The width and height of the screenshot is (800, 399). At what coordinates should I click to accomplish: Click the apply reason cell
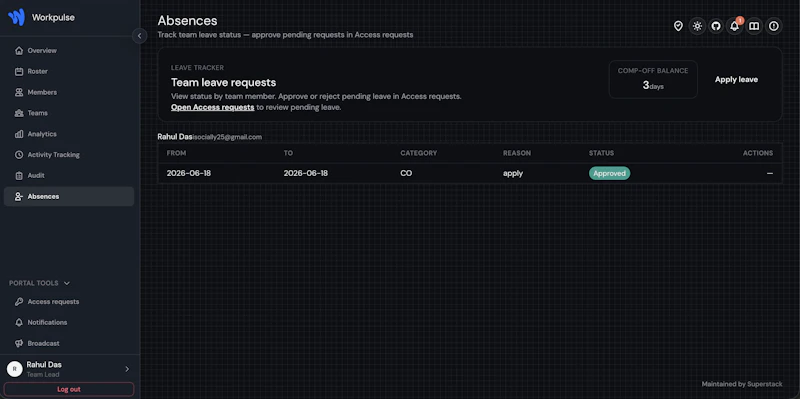pyautogui.click(x=513, y=173)
